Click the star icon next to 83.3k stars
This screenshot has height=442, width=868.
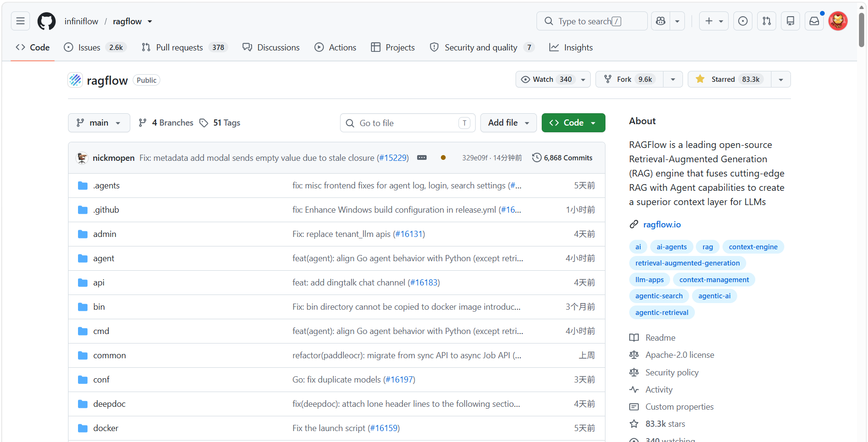(x=634, y=424)
